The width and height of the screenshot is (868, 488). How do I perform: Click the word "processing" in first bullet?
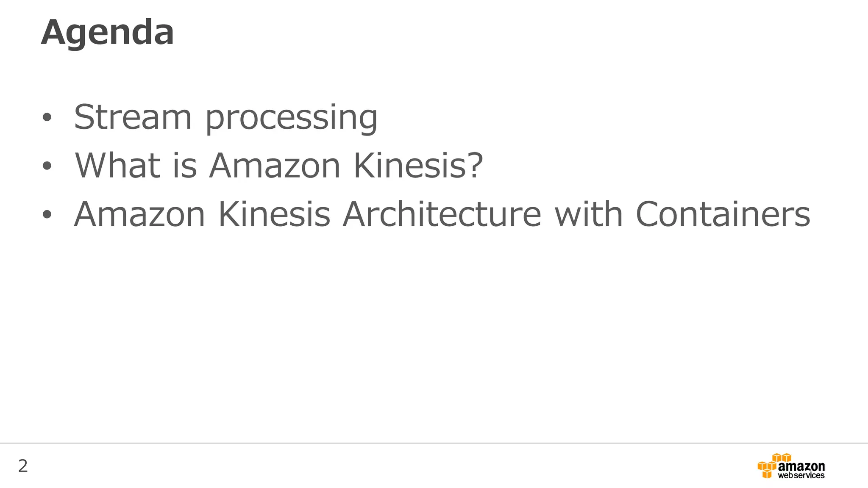pos(292,118)
